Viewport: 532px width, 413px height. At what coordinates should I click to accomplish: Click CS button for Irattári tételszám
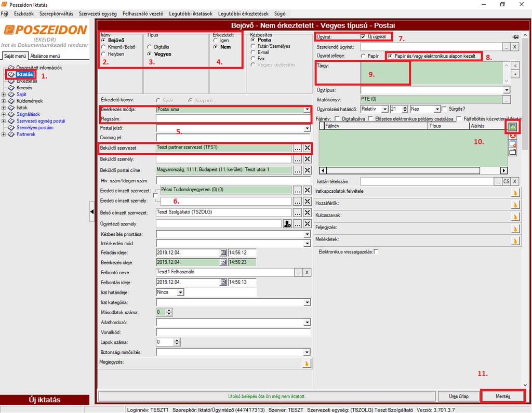[506, 181]
